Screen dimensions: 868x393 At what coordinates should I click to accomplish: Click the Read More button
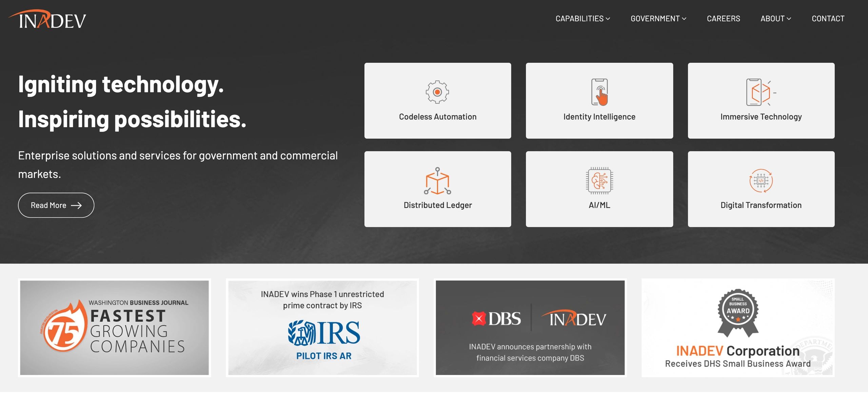point(56,205)
